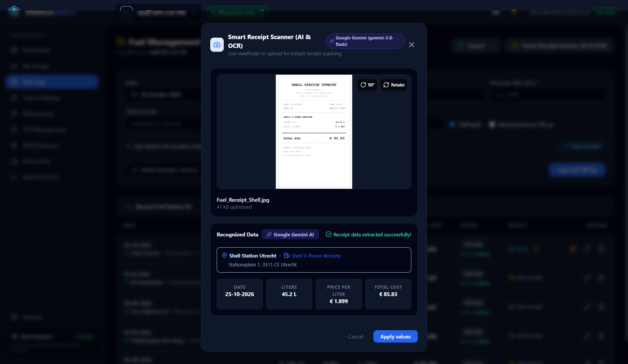Click the Google Gemini model badge in the dialog header
Screen dimensions: 628x364
pos(365,41)
